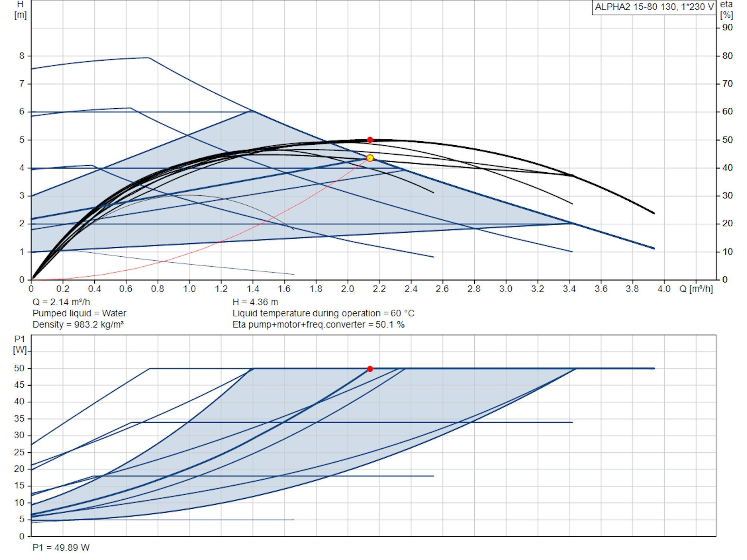Click the Density = 983.2 kg/m³ text
Screen dimensions: 747x560
pos(78,324)
